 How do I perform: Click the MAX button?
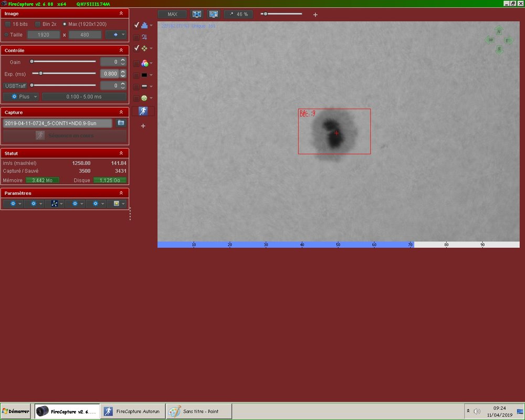point(172,14)
